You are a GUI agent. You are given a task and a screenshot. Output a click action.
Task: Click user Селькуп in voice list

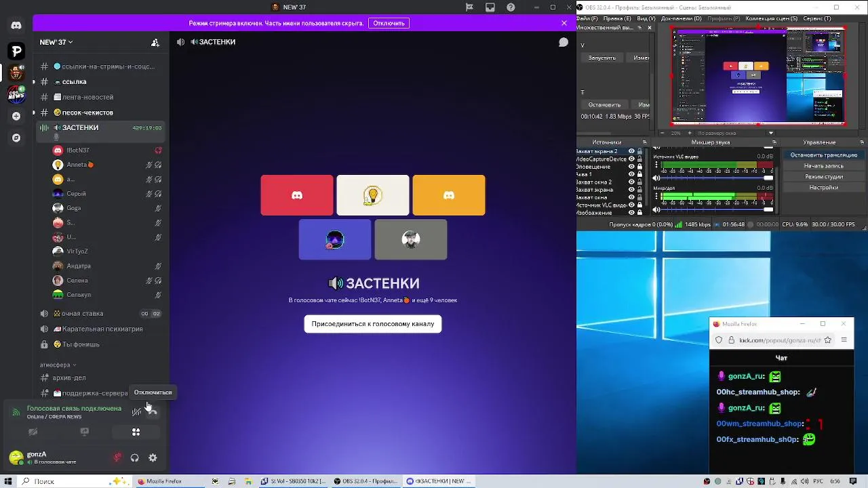click(107, 295)
